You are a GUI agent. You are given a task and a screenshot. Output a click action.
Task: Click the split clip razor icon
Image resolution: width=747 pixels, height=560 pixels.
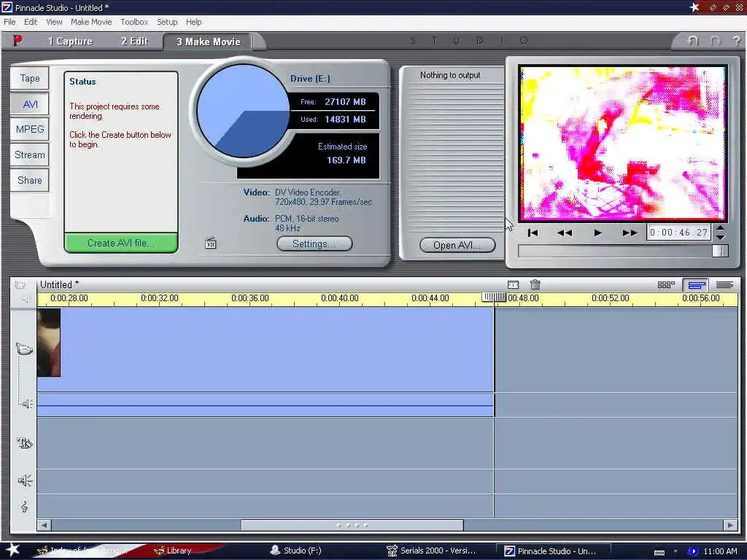513,285
